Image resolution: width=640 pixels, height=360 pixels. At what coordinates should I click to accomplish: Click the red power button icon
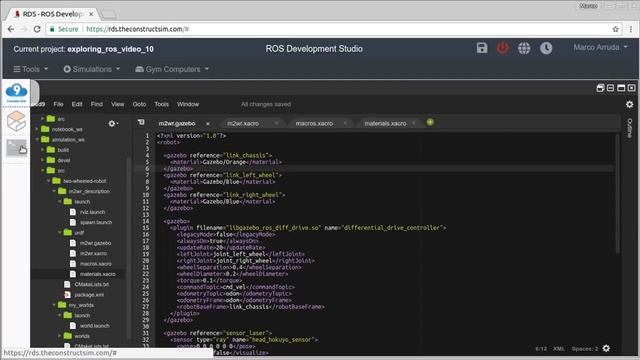point(502,48)
